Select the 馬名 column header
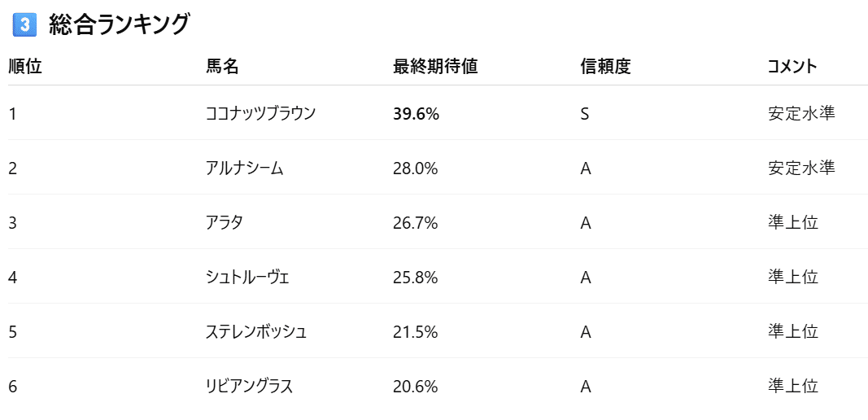The image size is (868, 420). click(x=222, y=67)
